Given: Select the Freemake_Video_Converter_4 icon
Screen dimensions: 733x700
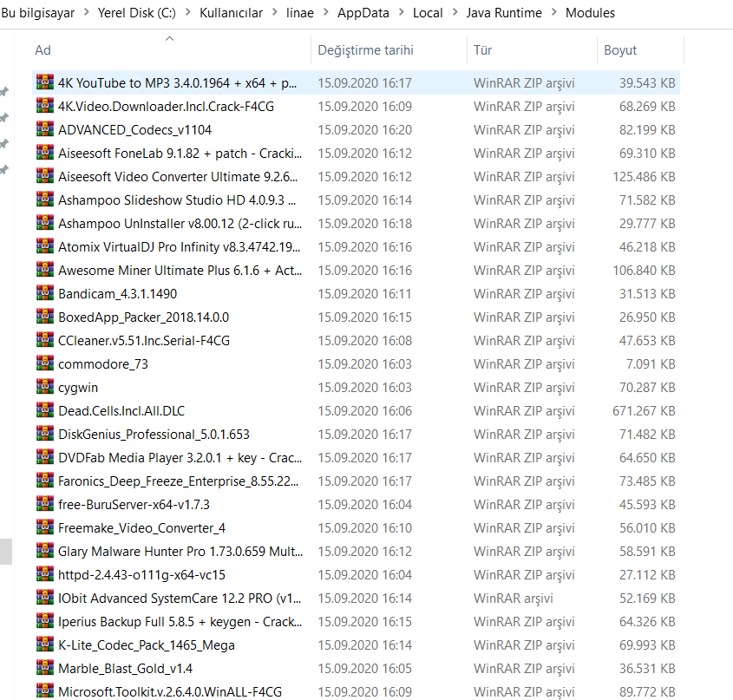Looking at the screenshot, I should pyautogui.click(x=45, y=527).
